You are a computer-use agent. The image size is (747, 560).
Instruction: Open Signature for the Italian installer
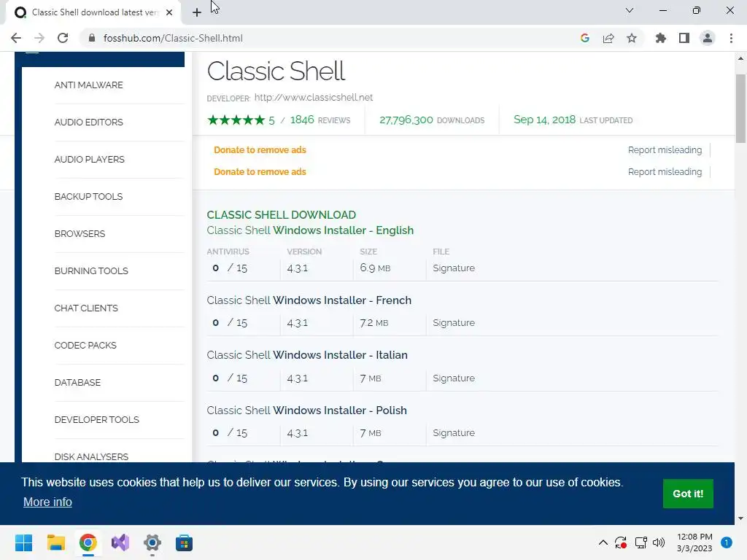tap(454, 378)
